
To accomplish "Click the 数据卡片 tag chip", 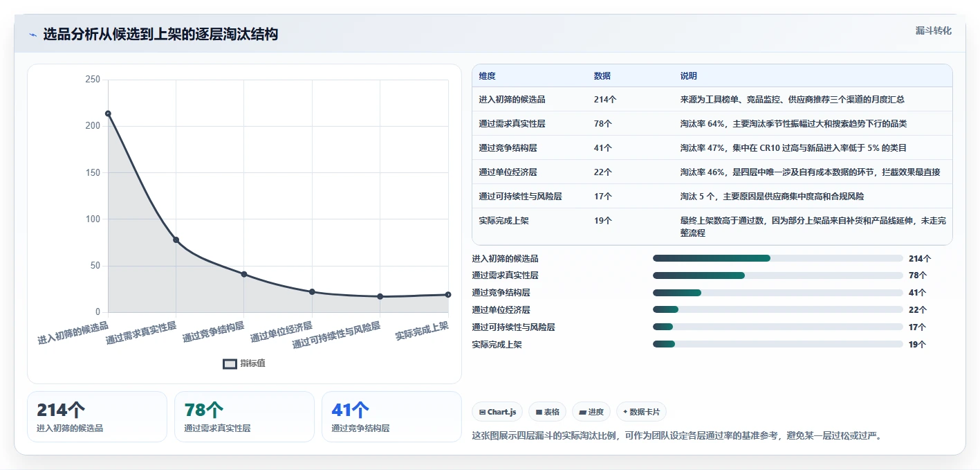I will point(641,412).
